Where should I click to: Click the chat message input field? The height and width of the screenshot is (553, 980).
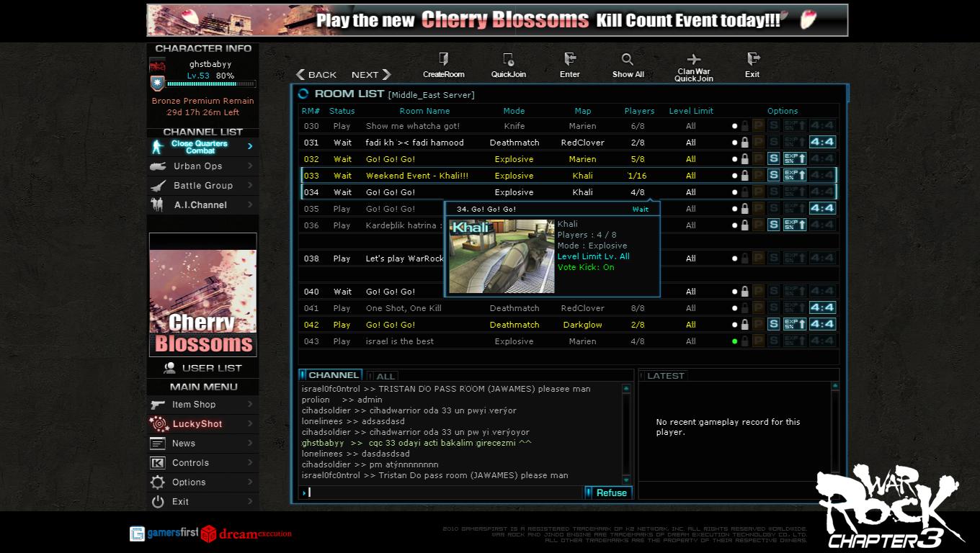pyautogui.click(x=442, y=493)
